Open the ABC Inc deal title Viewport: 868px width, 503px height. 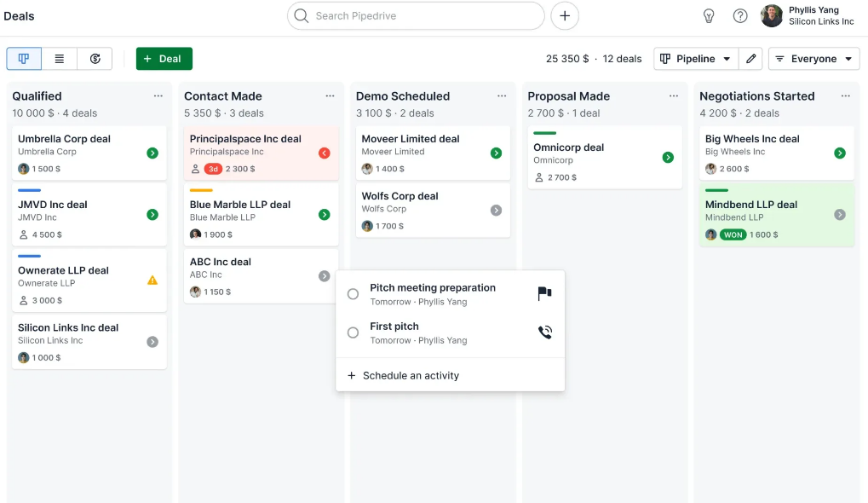click(x=221, y=262)
